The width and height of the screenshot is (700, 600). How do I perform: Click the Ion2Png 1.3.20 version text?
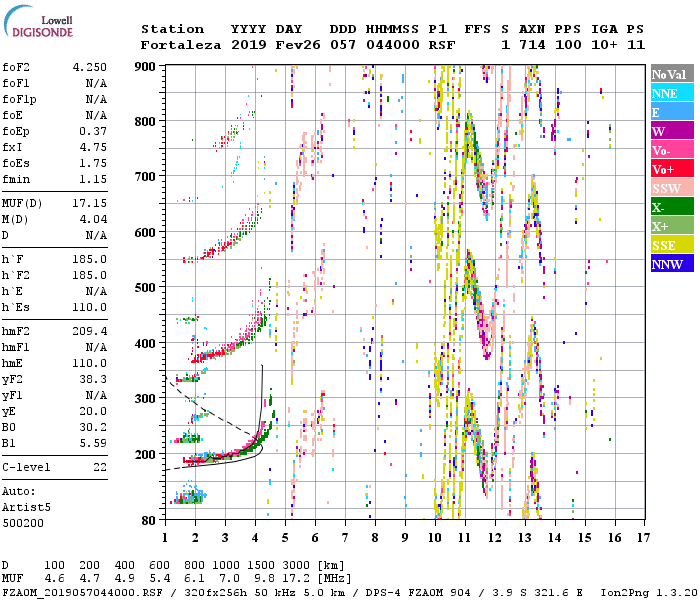coord(649,593)
